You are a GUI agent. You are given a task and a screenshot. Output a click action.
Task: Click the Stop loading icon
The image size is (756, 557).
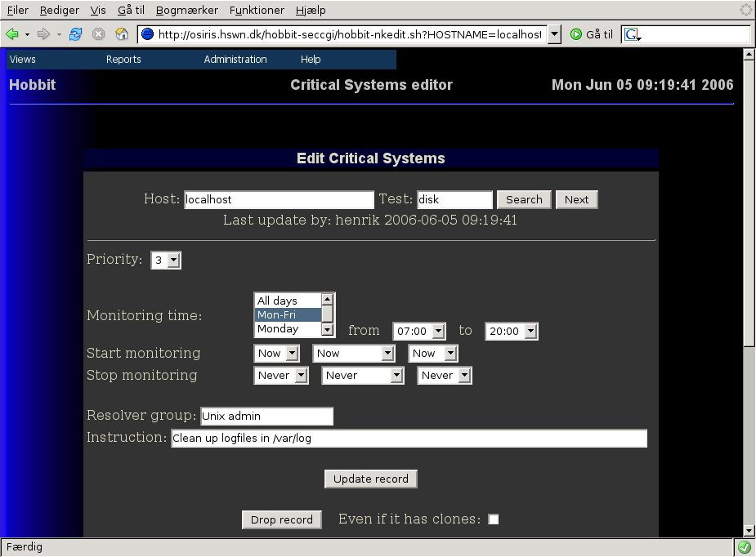pyautogui.click(x=98, y=34)
